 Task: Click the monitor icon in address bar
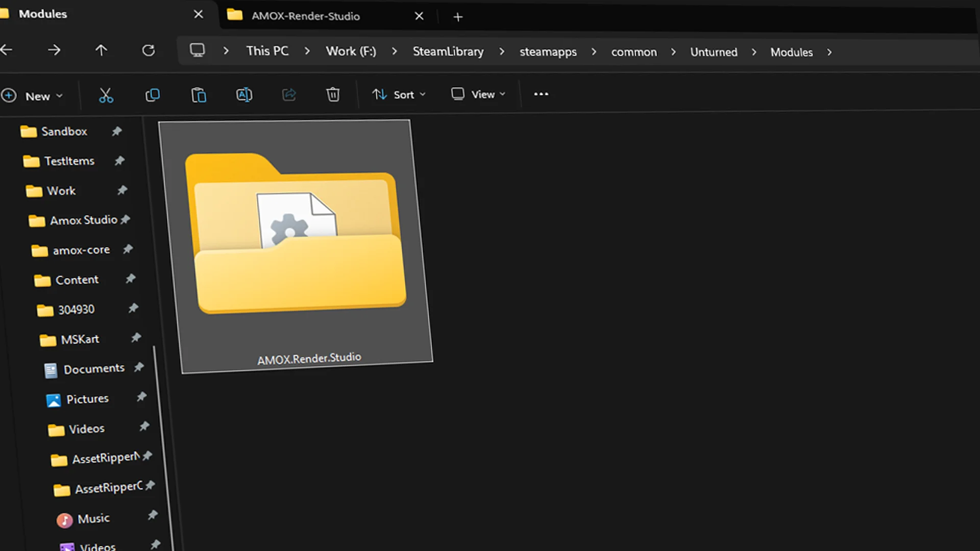click(x=197, y=50)
